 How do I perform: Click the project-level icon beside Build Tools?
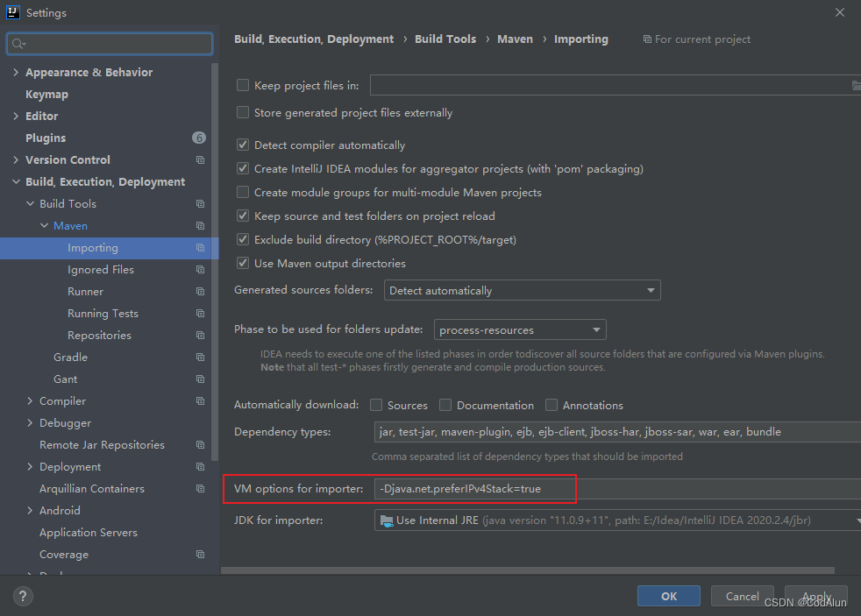tap(201, 204)
